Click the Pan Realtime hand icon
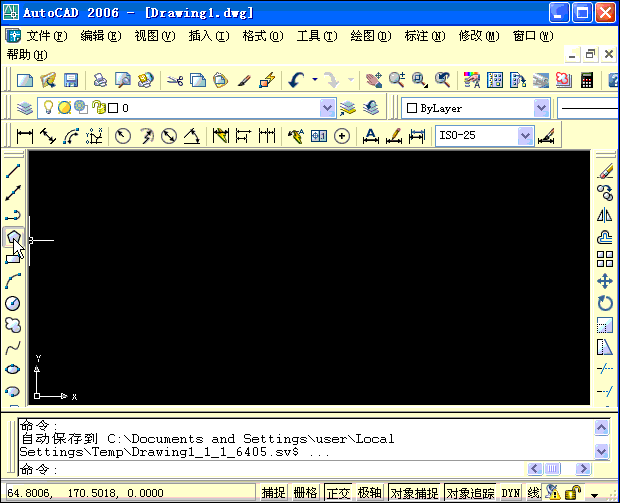The image size is (620, 503). tap(374, 80)
